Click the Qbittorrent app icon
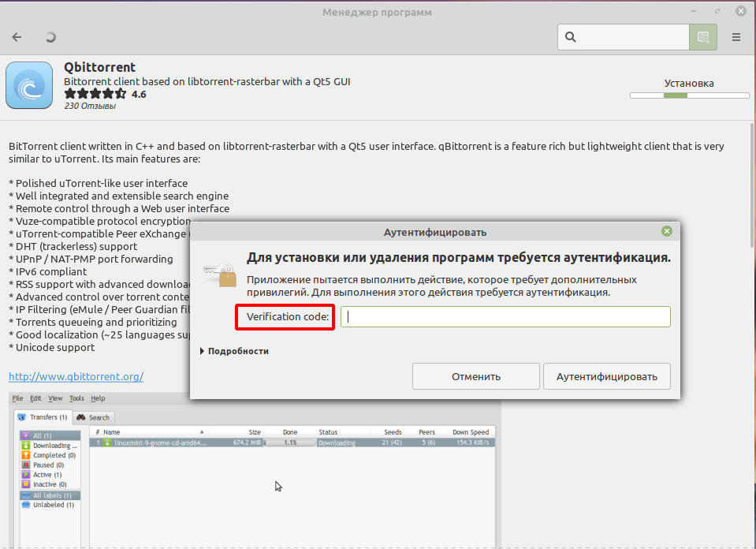This screenshot has height=549, width=756. click(x=29, y=85)
